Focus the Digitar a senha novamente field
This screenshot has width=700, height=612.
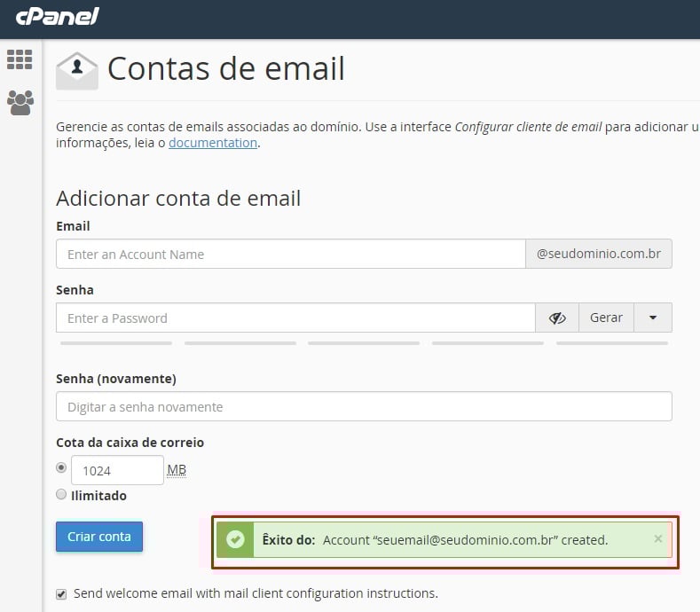tap(364, 406)
